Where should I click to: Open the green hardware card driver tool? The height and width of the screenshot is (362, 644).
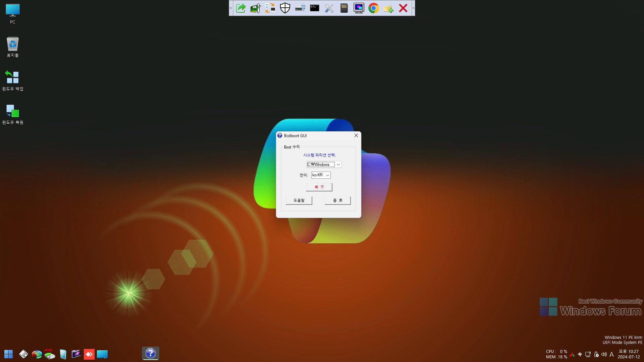point(256,8)
